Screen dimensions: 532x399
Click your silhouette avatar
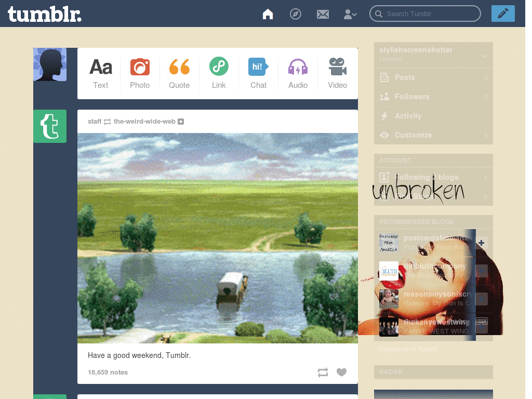pos(50,64)
